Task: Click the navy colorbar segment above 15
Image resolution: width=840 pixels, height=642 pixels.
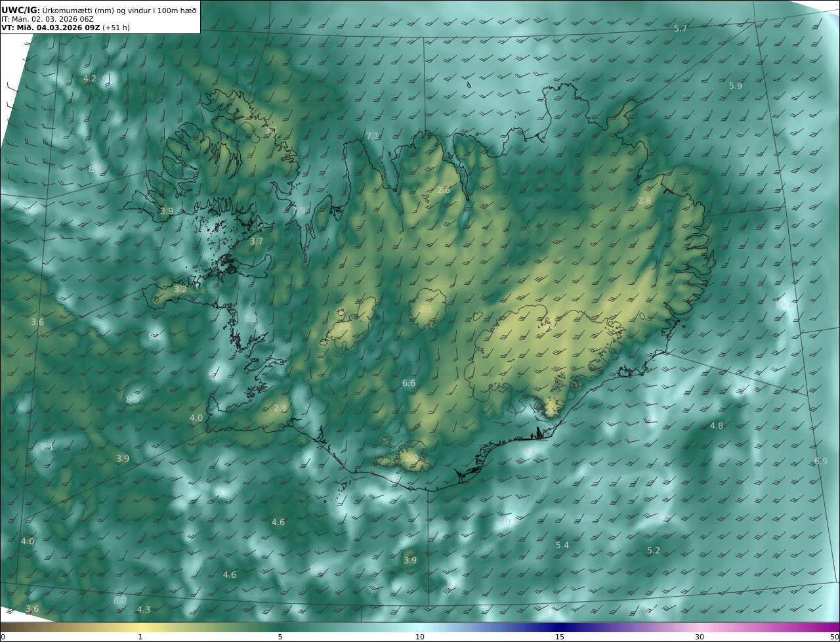Action: (x=560, y=627)
